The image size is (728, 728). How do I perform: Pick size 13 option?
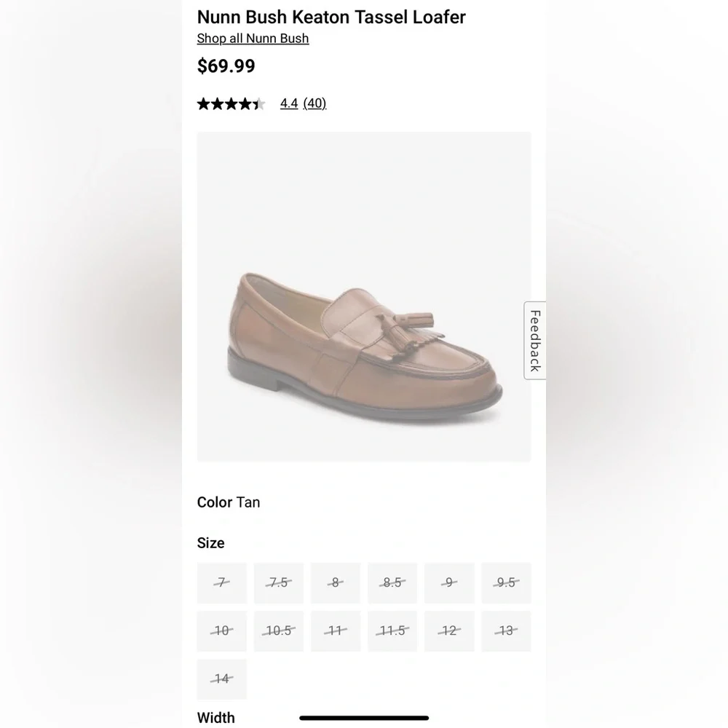[x=506, y=631]
